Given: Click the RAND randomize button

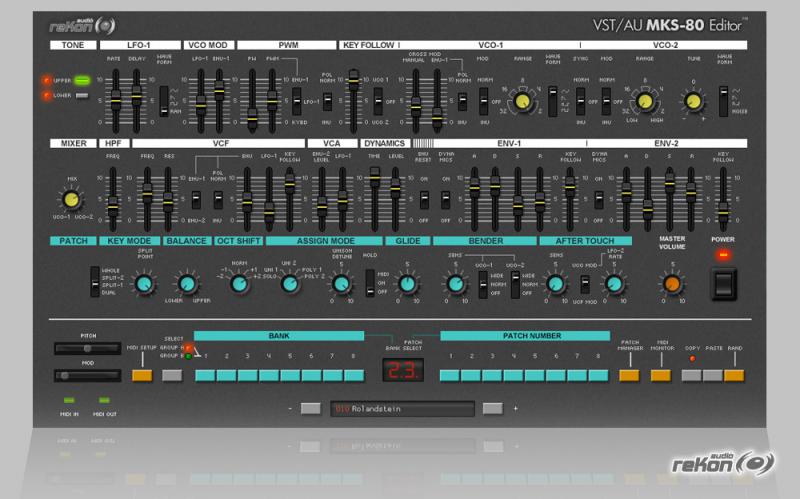Looking at the screenshot, I should pyautogui.click(x=734, y=376).
